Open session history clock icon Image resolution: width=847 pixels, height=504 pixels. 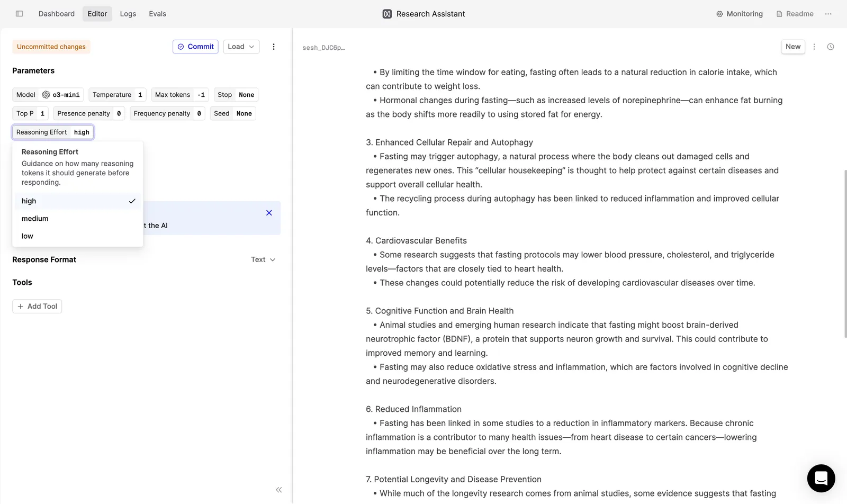pyautogui.click(x=831, y=47)
